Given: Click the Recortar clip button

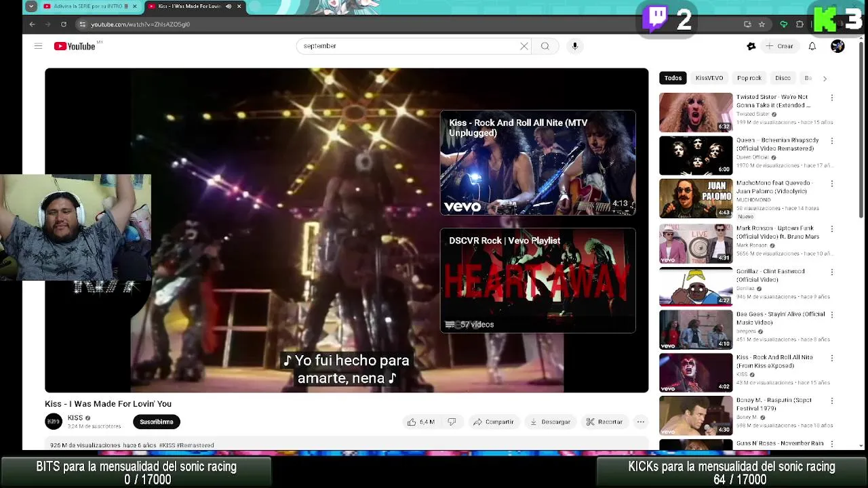Looking at the screenshot, I should pyautogui.click(x=605, y=422).
